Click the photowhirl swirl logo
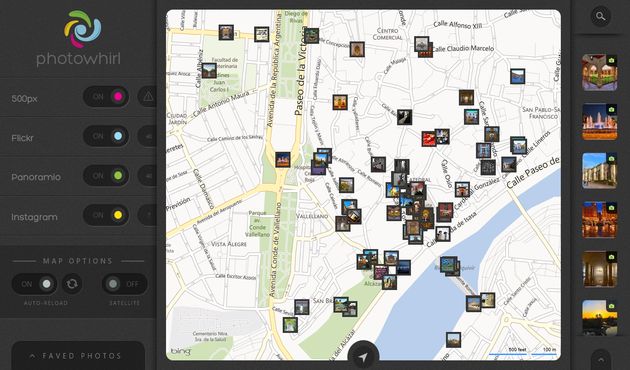 [83, 29]
